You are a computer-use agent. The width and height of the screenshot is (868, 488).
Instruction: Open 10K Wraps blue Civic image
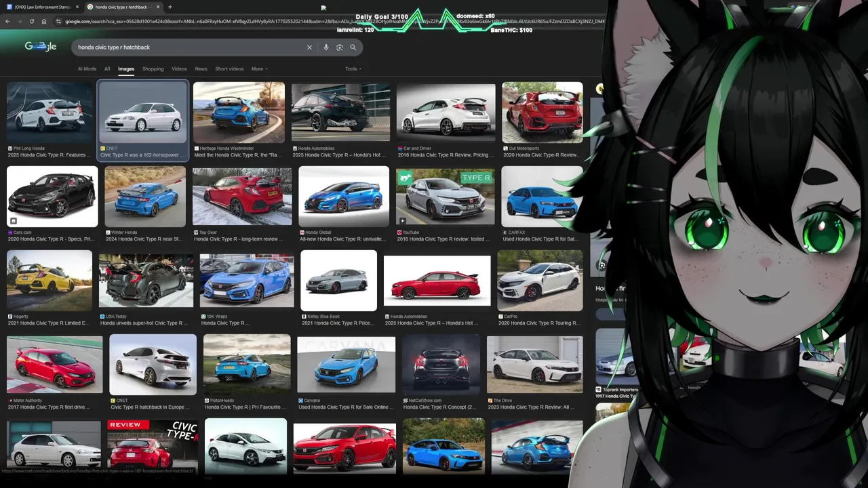247,281
